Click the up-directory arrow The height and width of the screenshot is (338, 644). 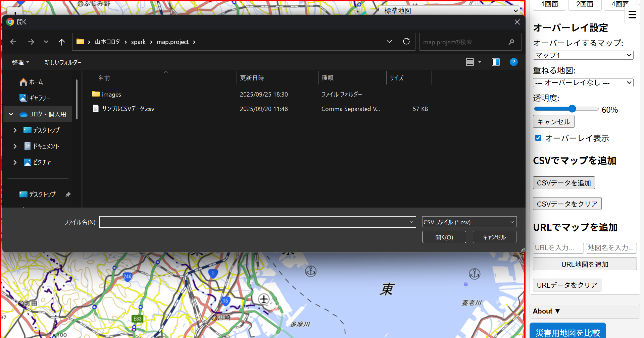tap(61, 42)
